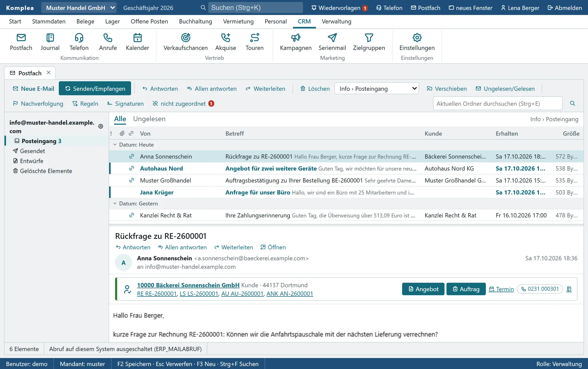Click the document icon next to phone number
The width and height of the screenshot is (588, 369).
(x=569, y=289)
